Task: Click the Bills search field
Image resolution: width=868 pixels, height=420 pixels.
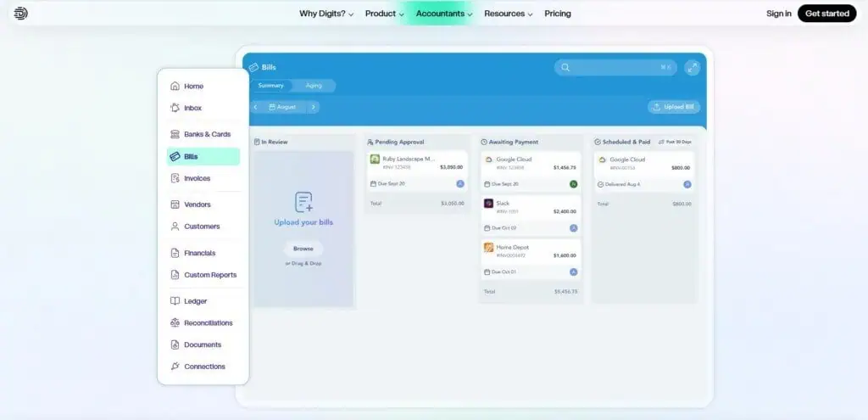Action: click(615, 67)
